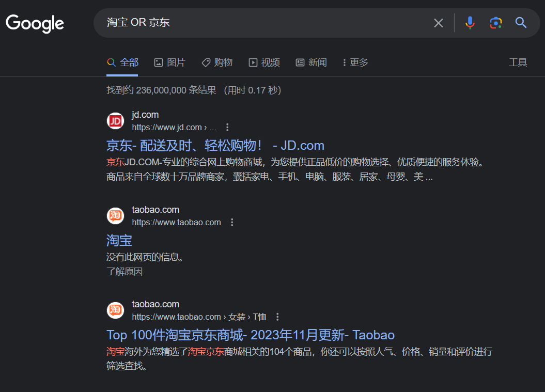Click the 了解原因 link
This screenshot has height=392, width=545.
click(x=124, y=272)
